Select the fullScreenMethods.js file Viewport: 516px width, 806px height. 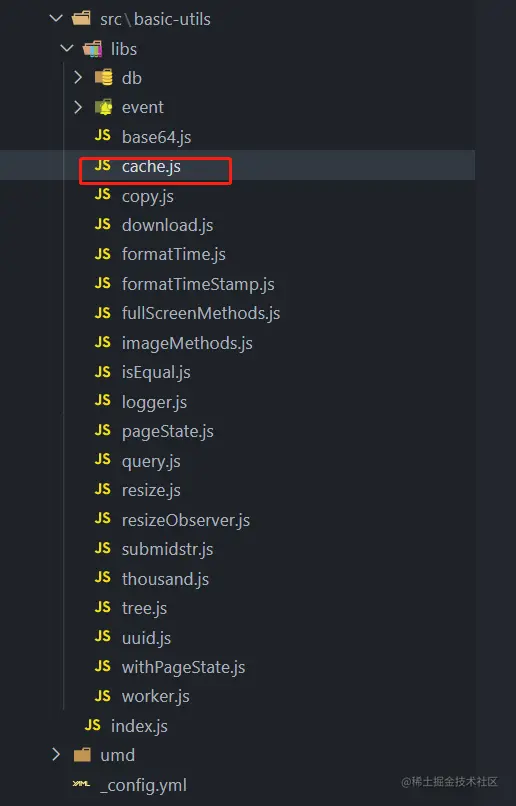point(201,314)
